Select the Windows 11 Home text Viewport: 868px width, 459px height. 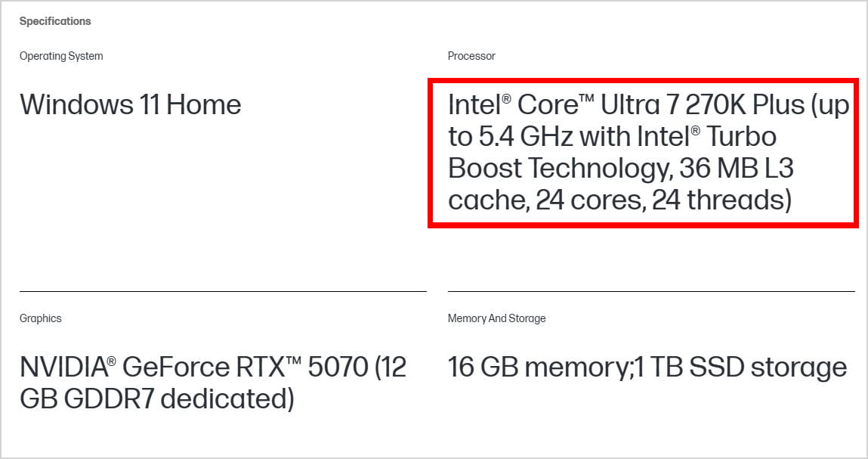[131, 104]
